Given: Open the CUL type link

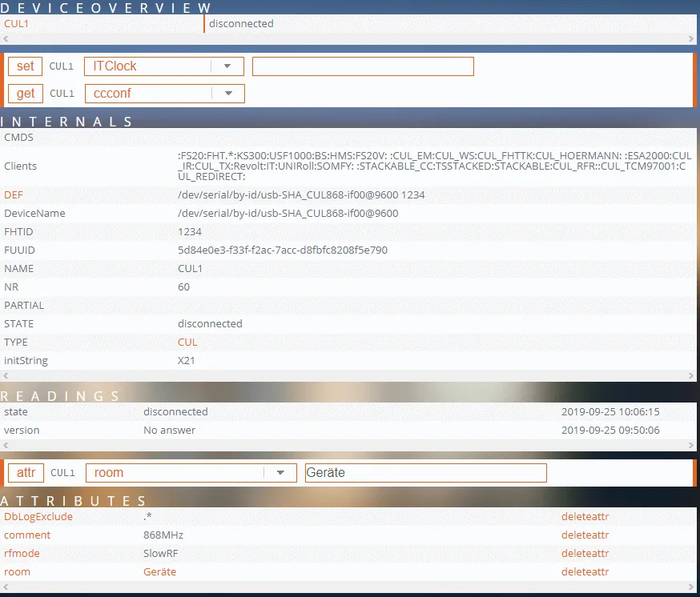Looking at the screenshot, I should tap(187, 343).
